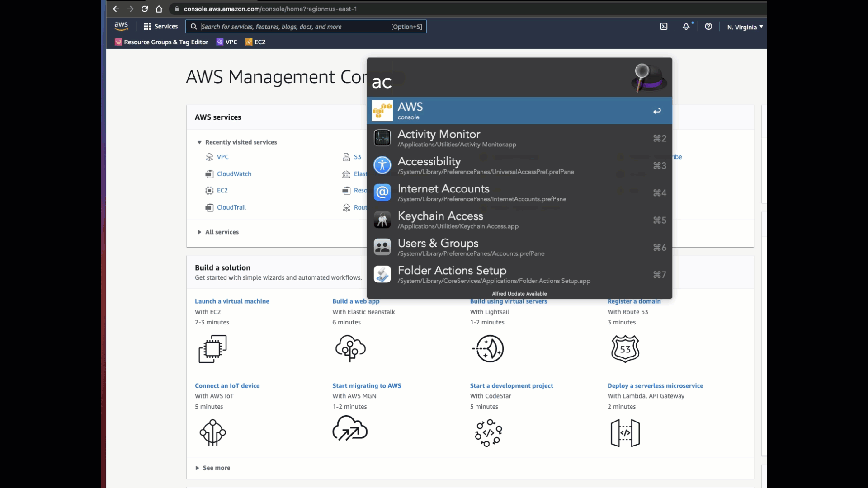The height and width of the screenshot is (488, 868).
Task: Click the Deploy a serverless microservice link
Action: 655,386
